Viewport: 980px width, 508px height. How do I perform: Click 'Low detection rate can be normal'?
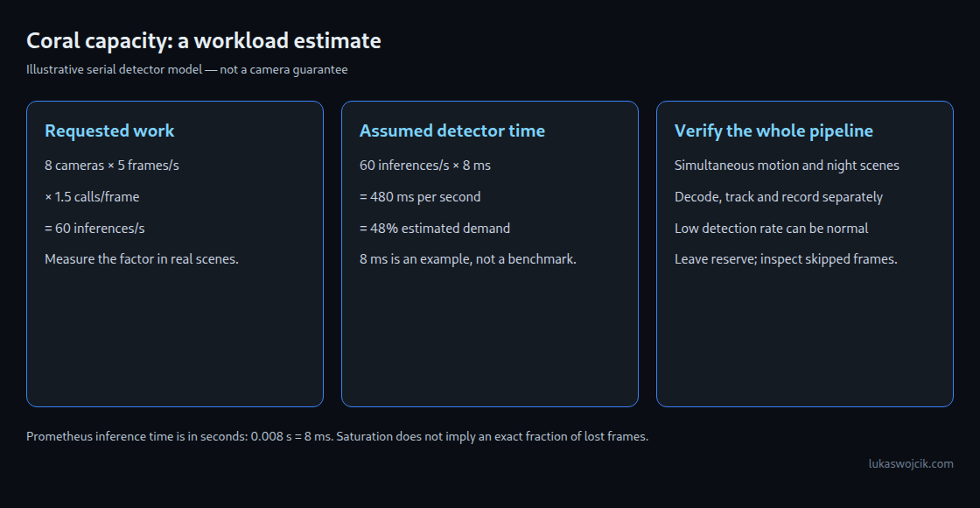(771, 229)
